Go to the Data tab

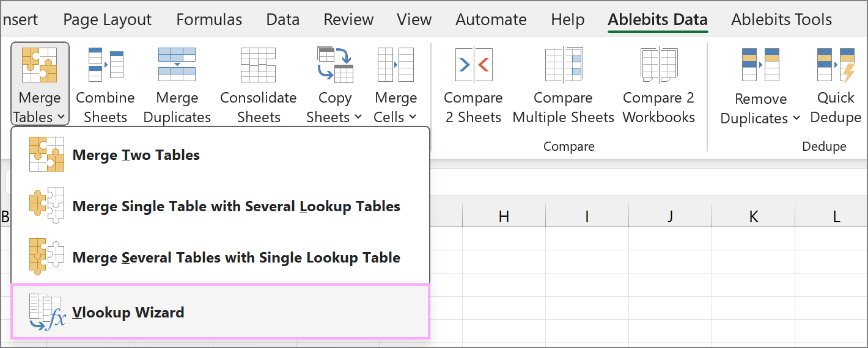coord(283,20)
